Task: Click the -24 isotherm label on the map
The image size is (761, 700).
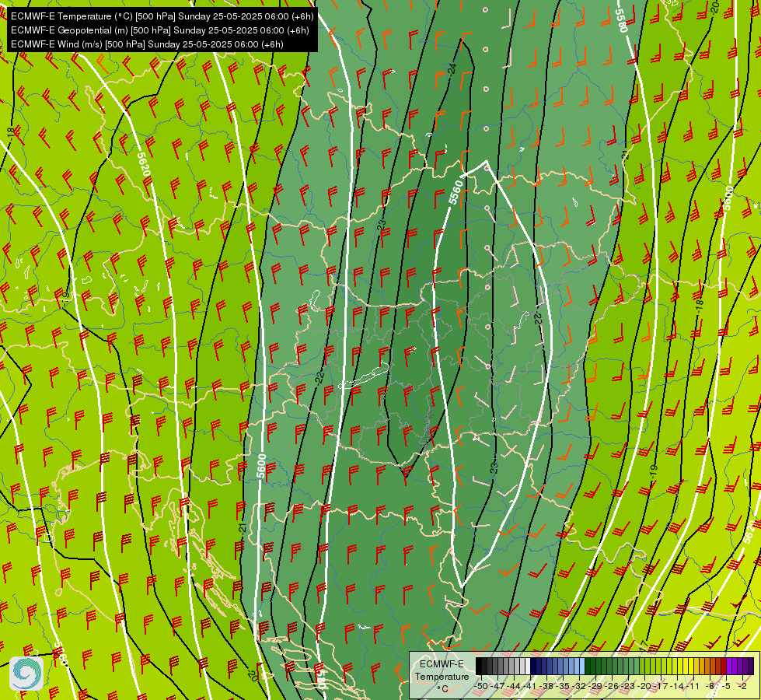Action: 452,69
